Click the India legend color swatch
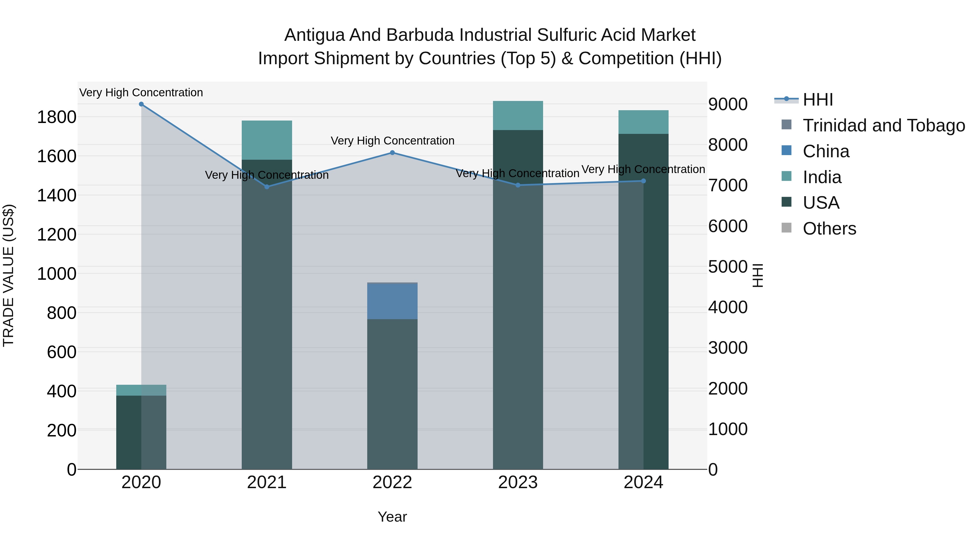The width and height of the screenshot is (980, 551). click(x=786, y=176)
